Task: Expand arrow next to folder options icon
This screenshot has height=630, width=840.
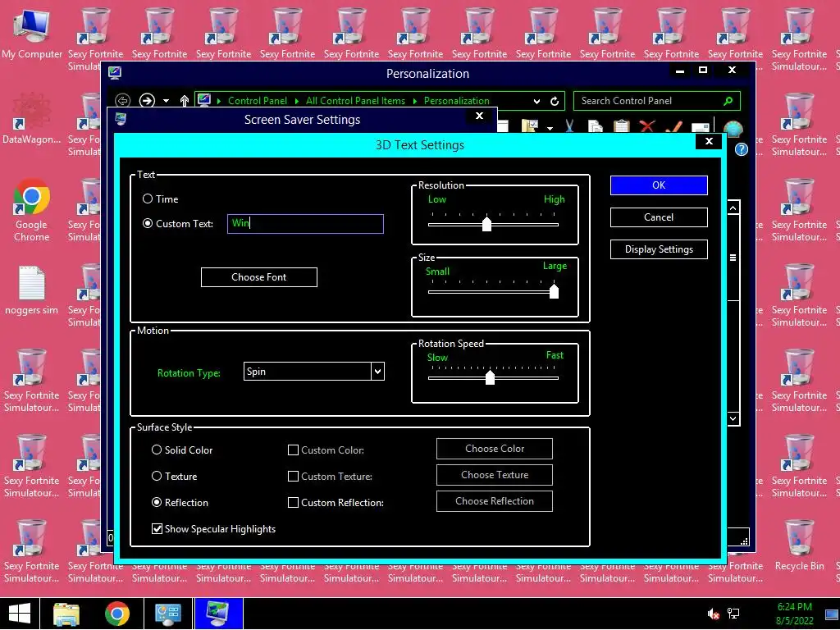Action: tap(550, 128)
